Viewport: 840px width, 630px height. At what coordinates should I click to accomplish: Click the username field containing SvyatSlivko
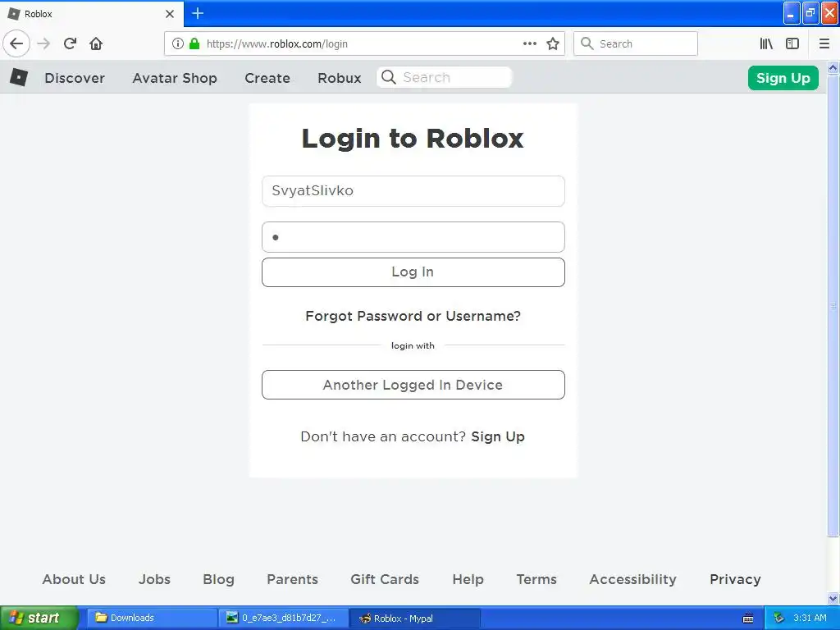click(x=413, y=190)
